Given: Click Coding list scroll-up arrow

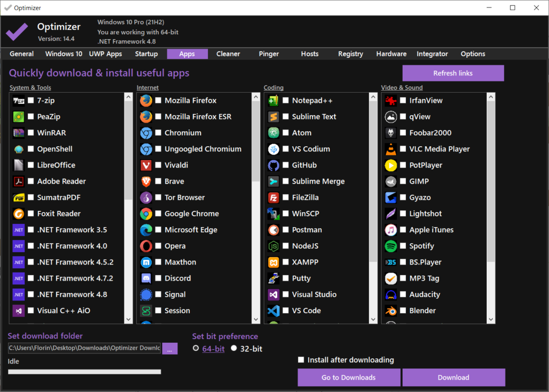Looking at the screenshot, I should pyautogui.click(x=373, y=97).
